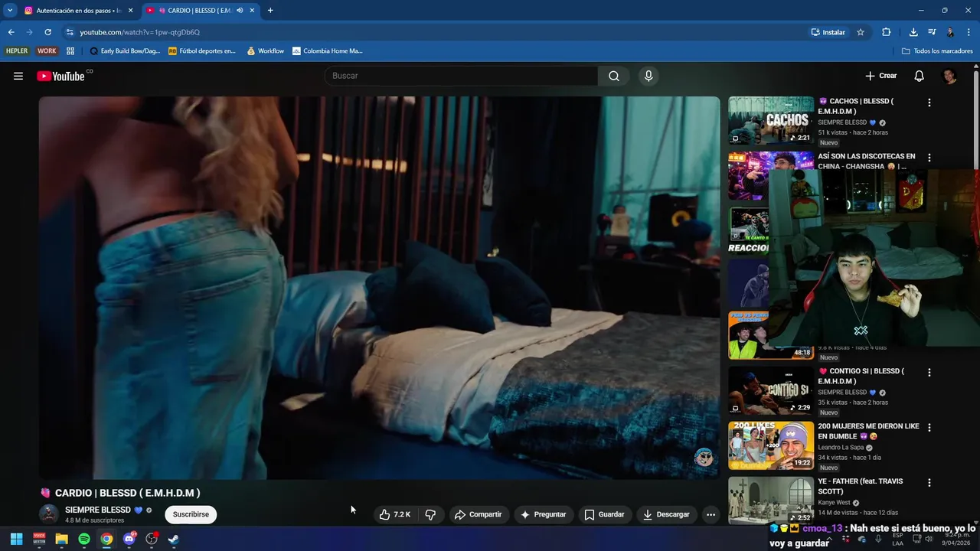
Task: Open the Preguntar AI button
Action: click(x=543, y=514)
